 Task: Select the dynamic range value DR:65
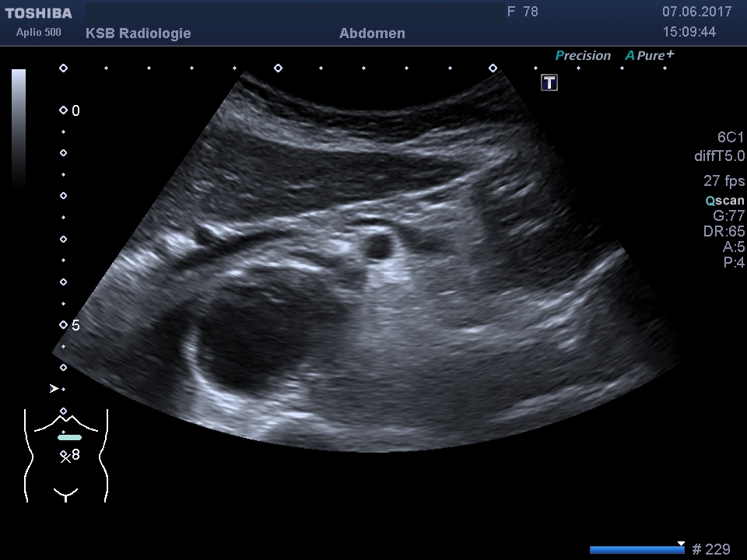[724, 232]
